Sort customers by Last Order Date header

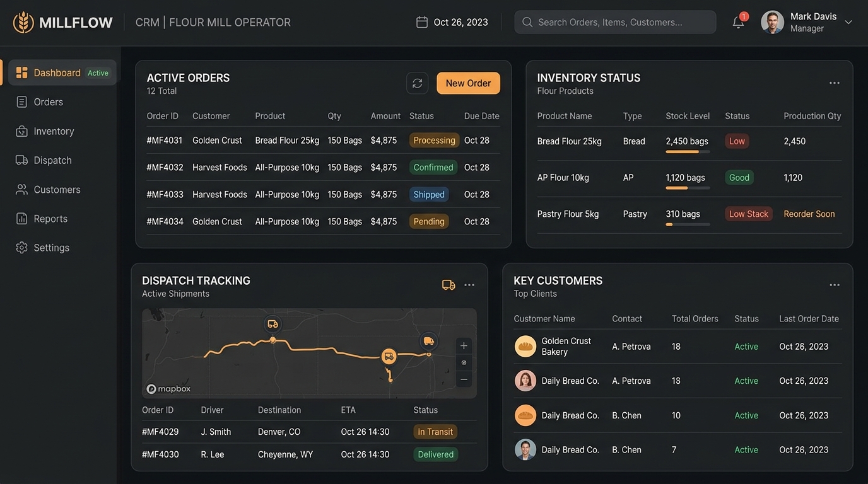point(809,319)
